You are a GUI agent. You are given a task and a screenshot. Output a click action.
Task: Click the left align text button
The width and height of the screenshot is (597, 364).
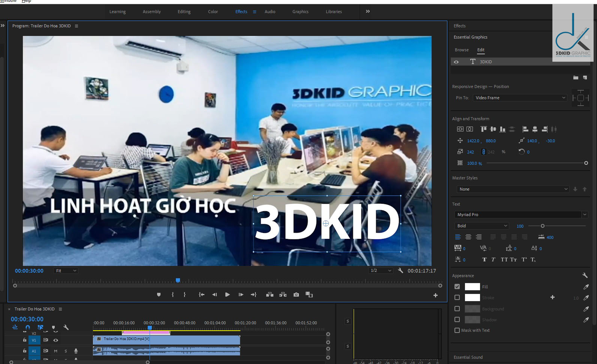pos(458,237)
